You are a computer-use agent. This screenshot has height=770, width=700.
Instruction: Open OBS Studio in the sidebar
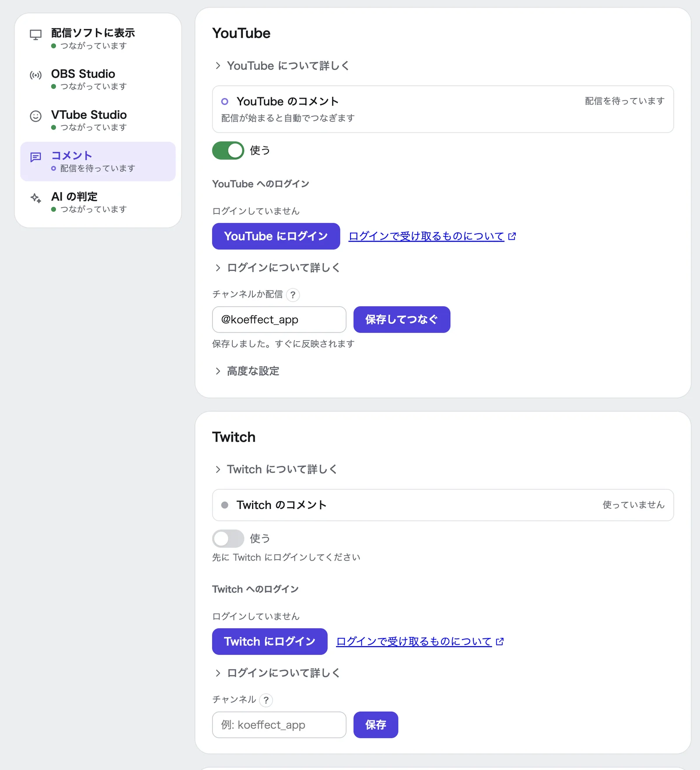(x=98, y=79)
